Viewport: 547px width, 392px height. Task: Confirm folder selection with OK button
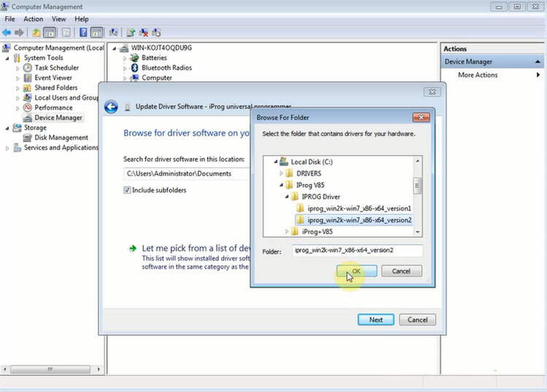(357, 271)
